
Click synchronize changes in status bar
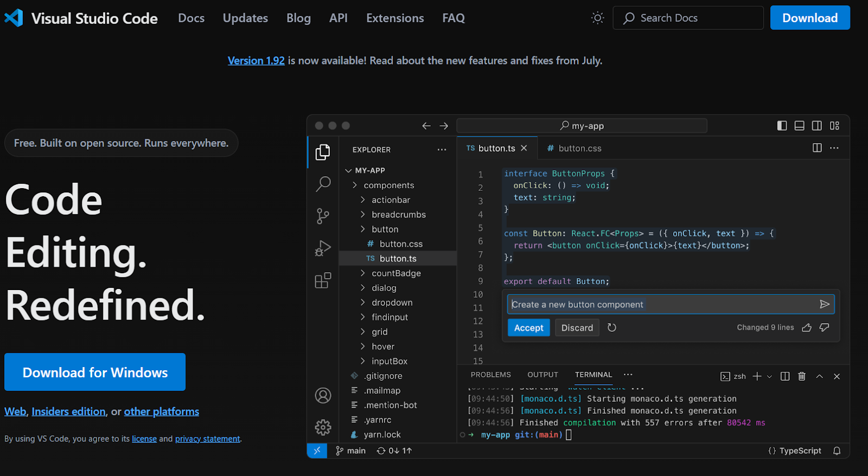pyautogui.click(x=394, y=451)
